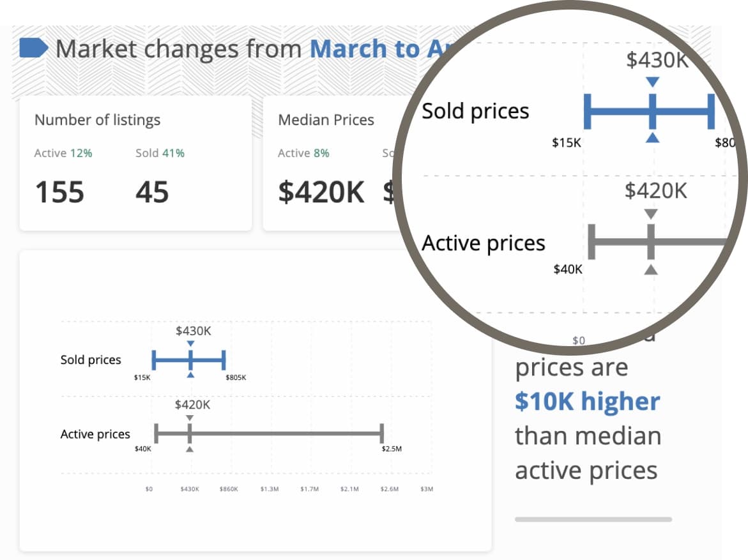Viewport: 748px width, 560px height.
Task: Click the magnified blue triangle under $430K
Action: pyautogui.click(x=652, y=82)
